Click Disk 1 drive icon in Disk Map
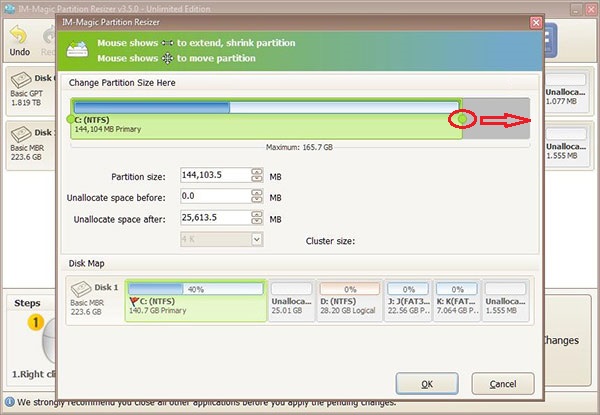Viewport: 600px width, 415px height. pyautogui.click(x=81, y=289)
